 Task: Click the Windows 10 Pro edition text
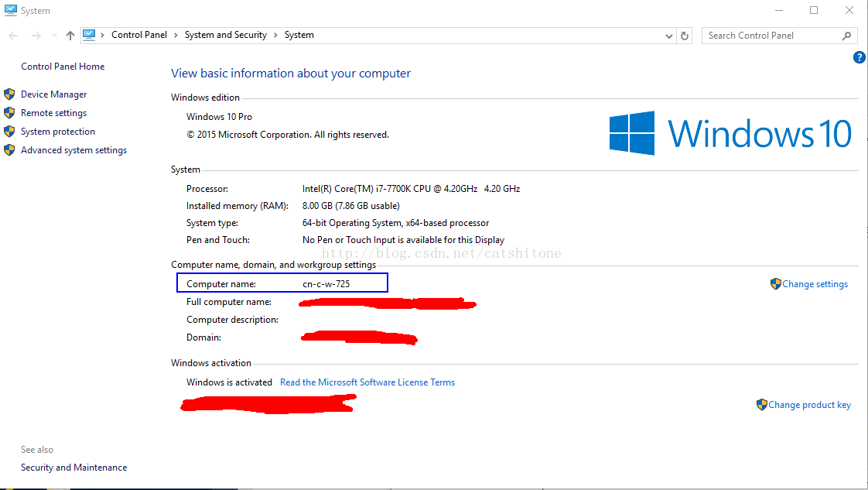[219, 117]
